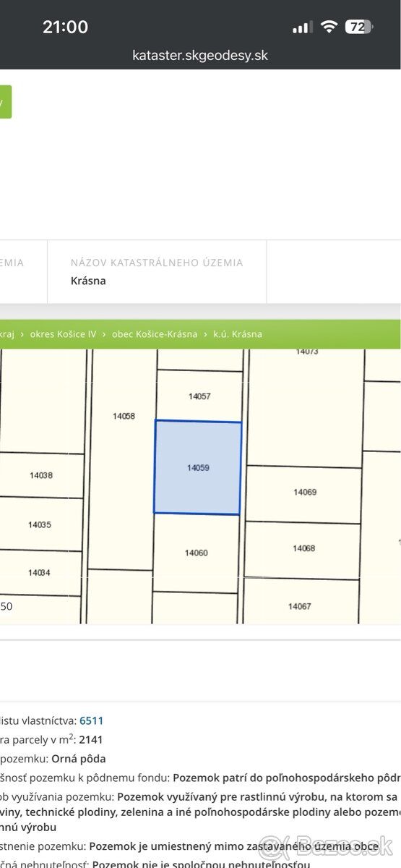The height and width of the screenshot is (868, 401).
Task: Tap the cellular signal strength icon
Action: coord(302,27)
